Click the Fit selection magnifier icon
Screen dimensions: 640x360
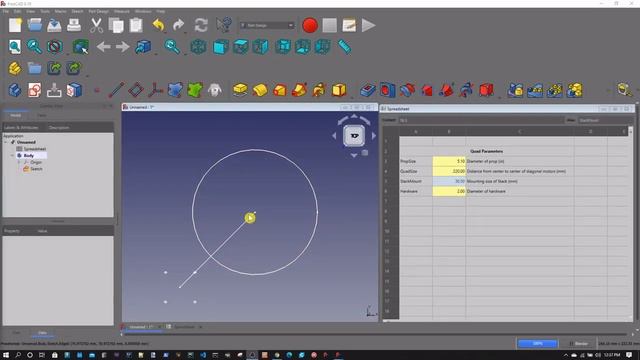34,47
